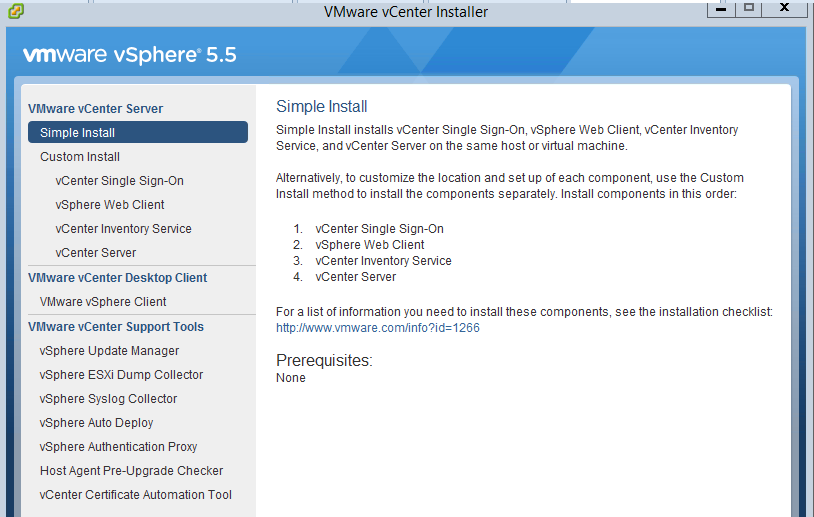Click the vmware vSphere 5.5 logo
This screenshot has height=517, width=814.
129,55
